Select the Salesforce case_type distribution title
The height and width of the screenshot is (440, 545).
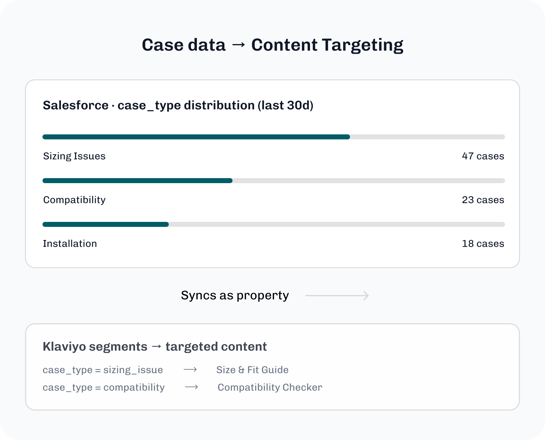(x=178, y=105)
